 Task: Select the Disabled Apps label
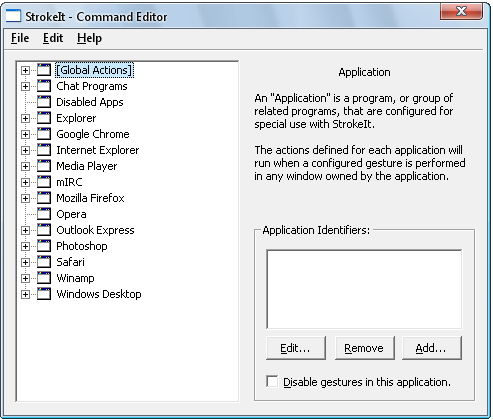click(x=90, y=102)
